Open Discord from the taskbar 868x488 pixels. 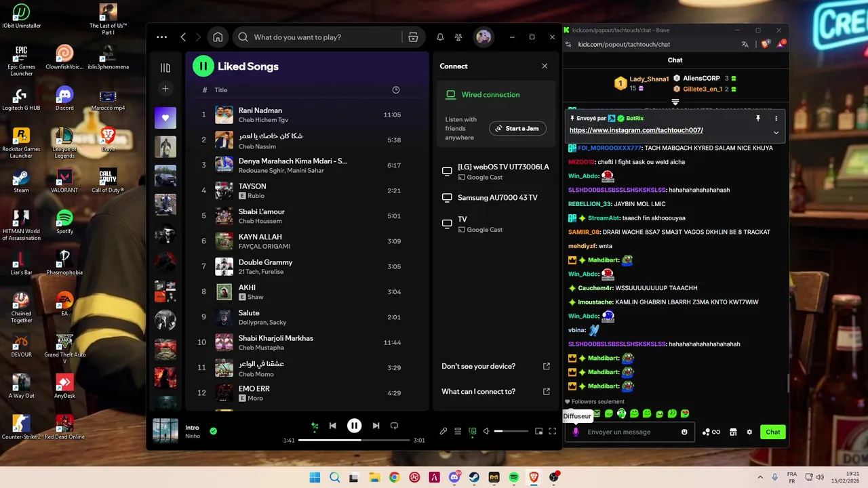pos(454,478)
